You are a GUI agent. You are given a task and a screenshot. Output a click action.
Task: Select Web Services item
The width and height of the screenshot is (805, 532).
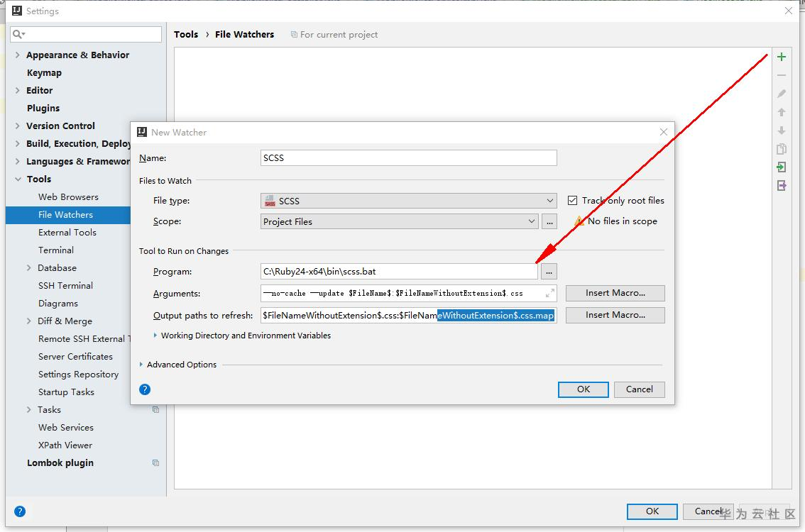click(x=66, y=427)
